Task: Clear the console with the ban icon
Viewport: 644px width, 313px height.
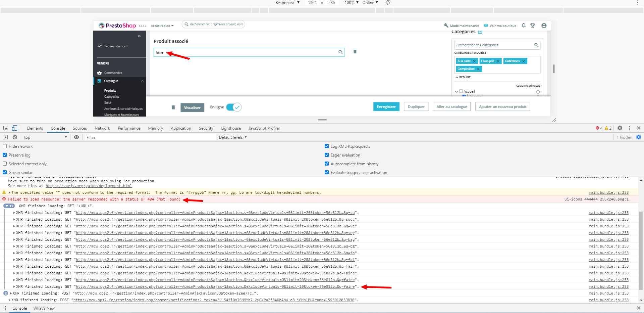Action: coord(15,137)
